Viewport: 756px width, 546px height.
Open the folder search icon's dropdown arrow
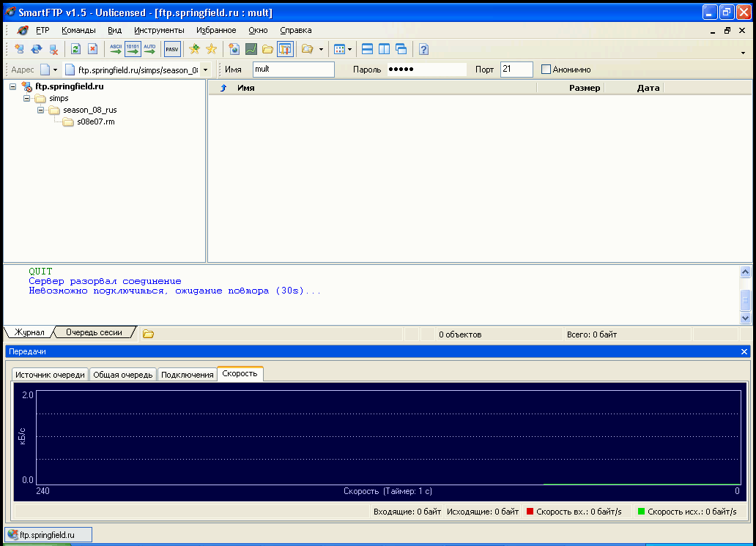pyautogui.click(x=321, y=49)
